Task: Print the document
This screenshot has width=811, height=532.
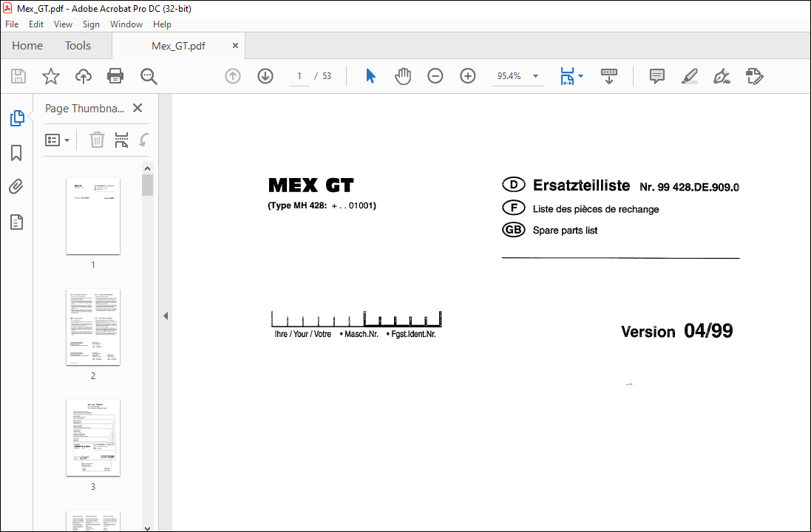Action: pos(115,76)
